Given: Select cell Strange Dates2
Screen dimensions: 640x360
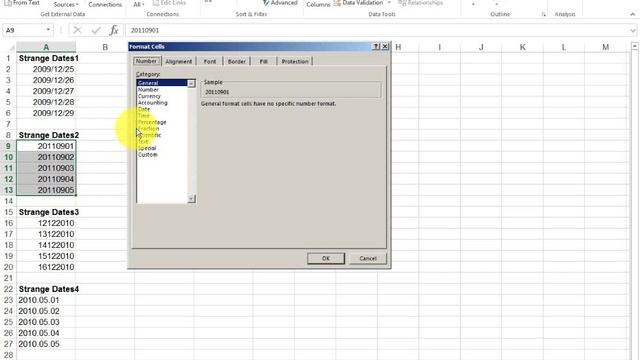Looking at the screenshot, I should [x=46, y=135].
